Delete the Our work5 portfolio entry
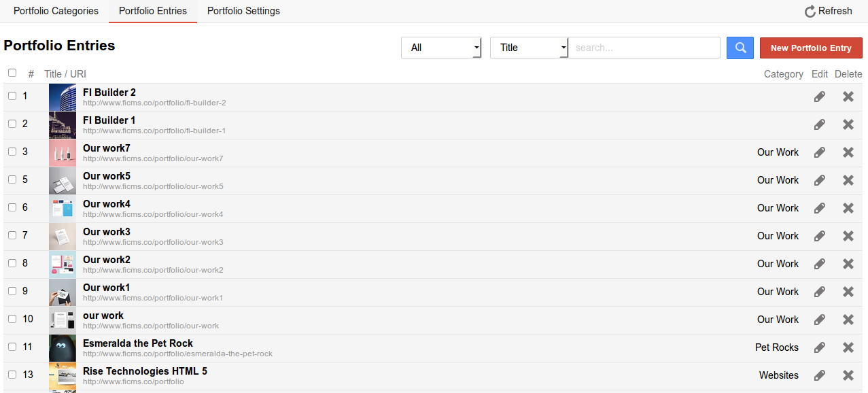Screen dimensions: 868x393 [848, 180]
